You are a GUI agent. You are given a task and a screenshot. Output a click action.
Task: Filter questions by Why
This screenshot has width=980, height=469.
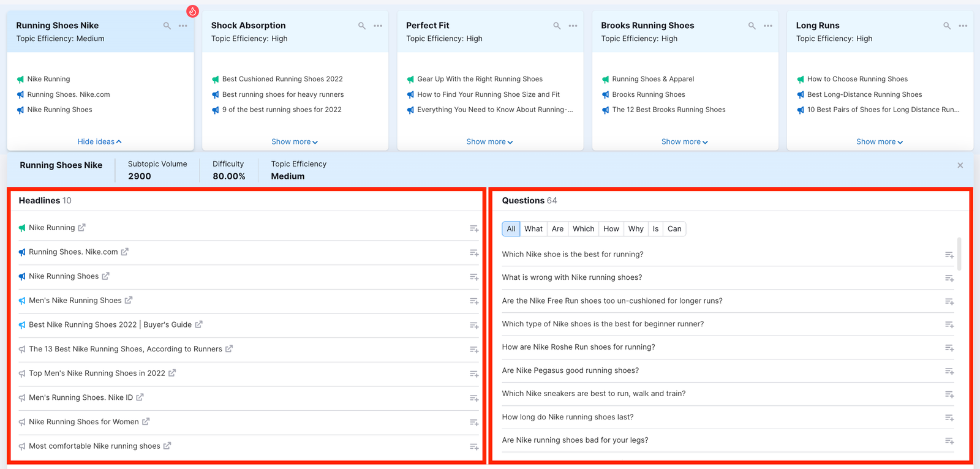click(x=636, y=229)
